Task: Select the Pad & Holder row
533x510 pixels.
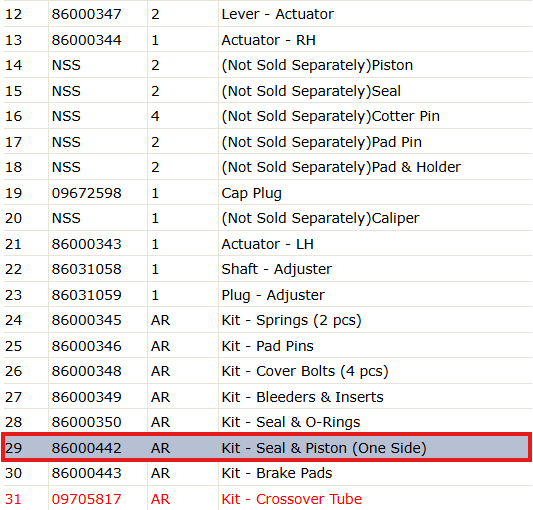Action: click(x=268, y=167)
